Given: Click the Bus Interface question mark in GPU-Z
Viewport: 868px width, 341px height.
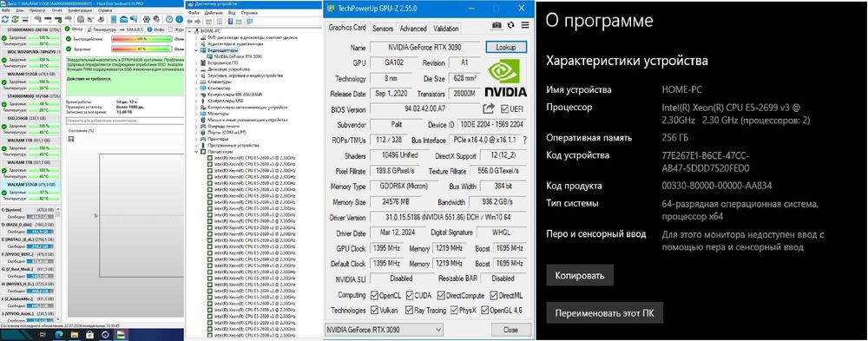Looking at the screenshot, I should pyautogui.click(x=525, y=140).
